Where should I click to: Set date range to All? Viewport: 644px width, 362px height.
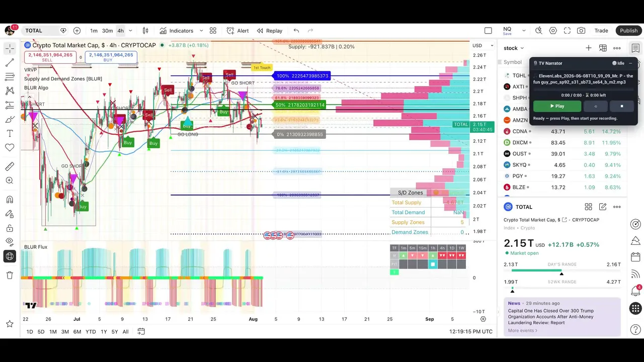click(x=125, y=331)
